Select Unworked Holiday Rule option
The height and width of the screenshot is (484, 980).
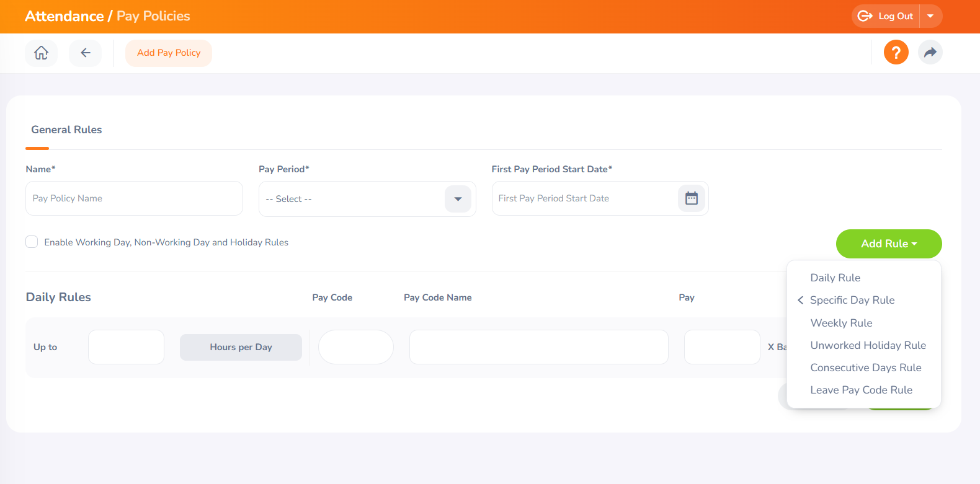[x=868, y=345]
